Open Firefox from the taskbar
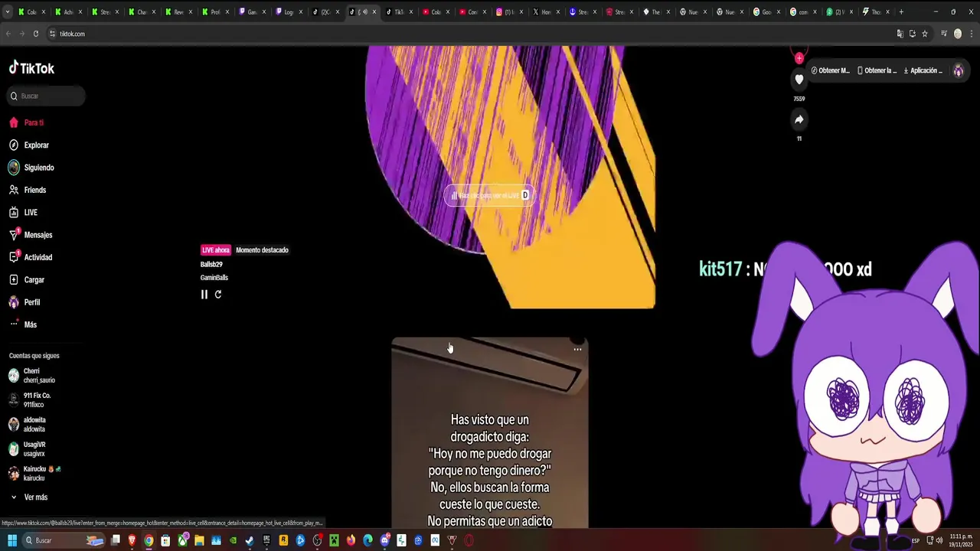Image resolution: width=980 pixels, height=551 pixels. (351, 540)
